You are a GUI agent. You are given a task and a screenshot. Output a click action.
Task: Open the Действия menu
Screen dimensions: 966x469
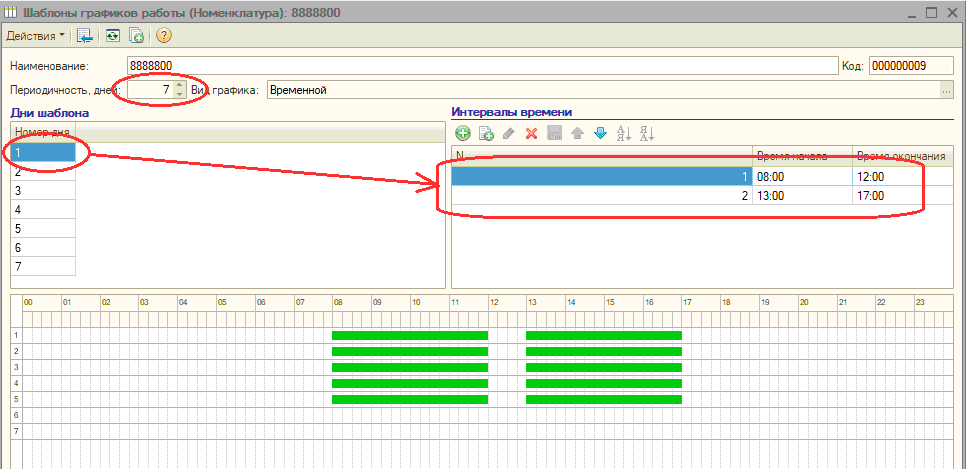pyautogui.click(x=35, y=36)
